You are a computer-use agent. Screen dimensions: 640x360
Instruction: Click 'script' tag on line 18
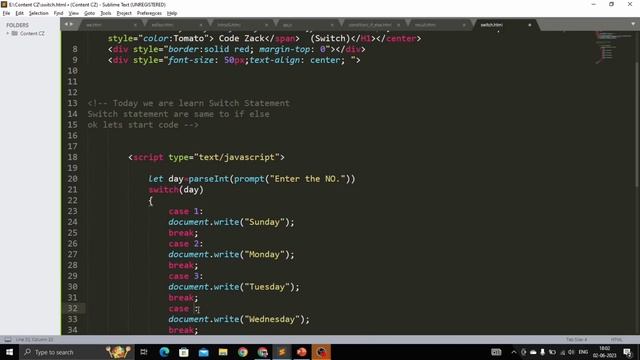[148, 157]
